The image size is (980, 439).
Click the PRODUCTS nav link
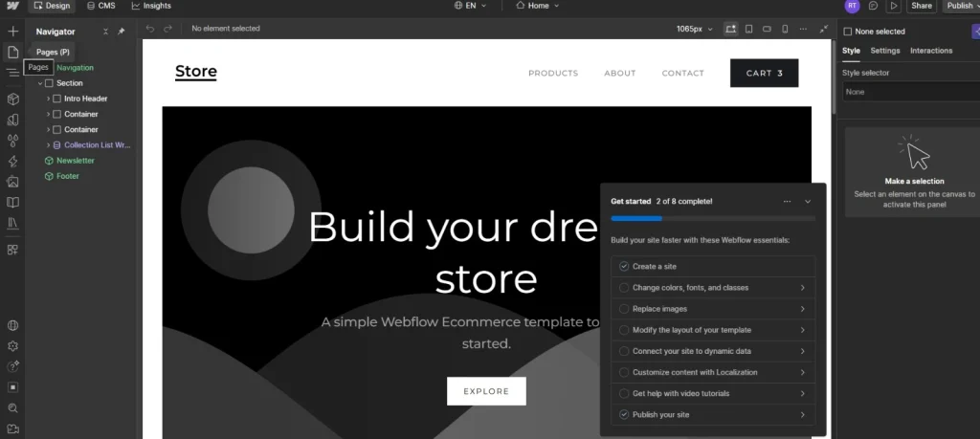tap(553, 73)
